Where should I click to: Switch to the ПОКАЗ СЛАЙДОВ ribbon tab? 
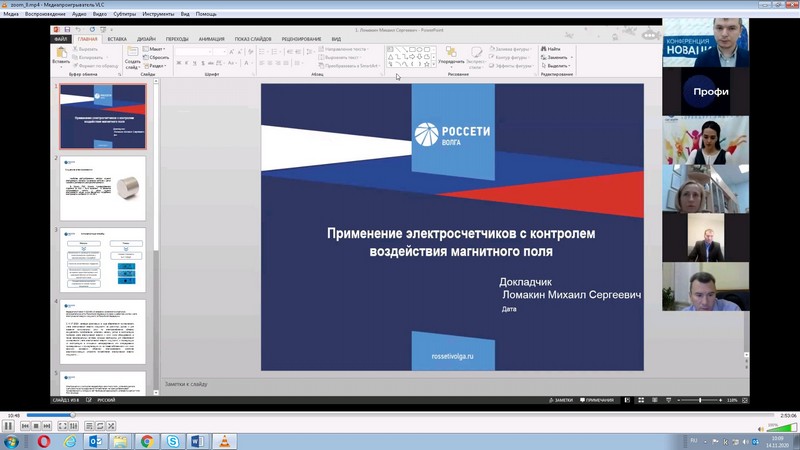point(253,39)
